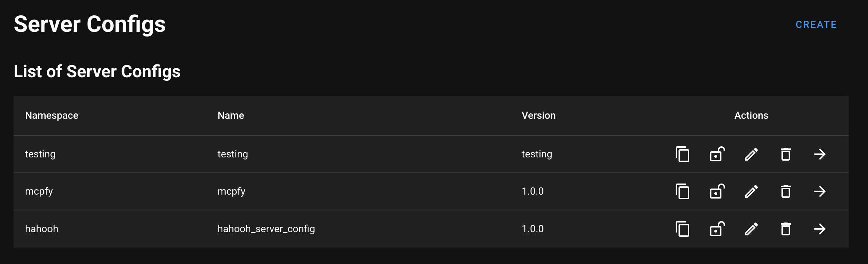Duplicate the hahooh_server_config entry
The width and height of the screenshot is (868, 264).
(x=683, y=229)
